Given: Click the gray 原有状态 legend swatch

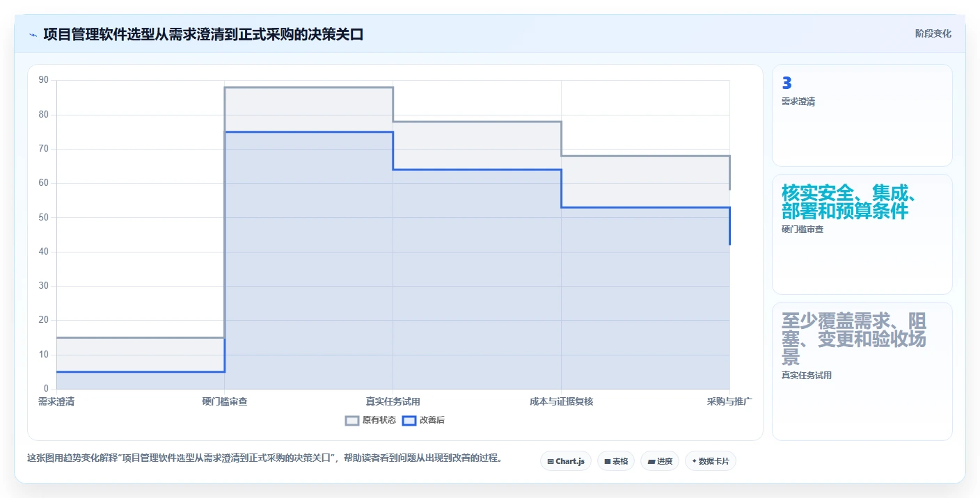Looking at the screenshot, I should (352, 420).
